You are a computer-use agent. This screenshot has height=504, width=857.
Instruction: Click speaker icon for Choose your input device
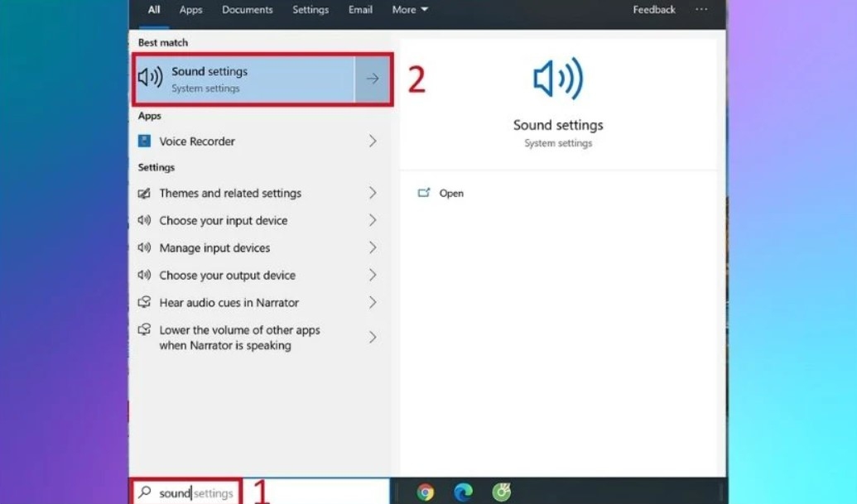[144, 220]
